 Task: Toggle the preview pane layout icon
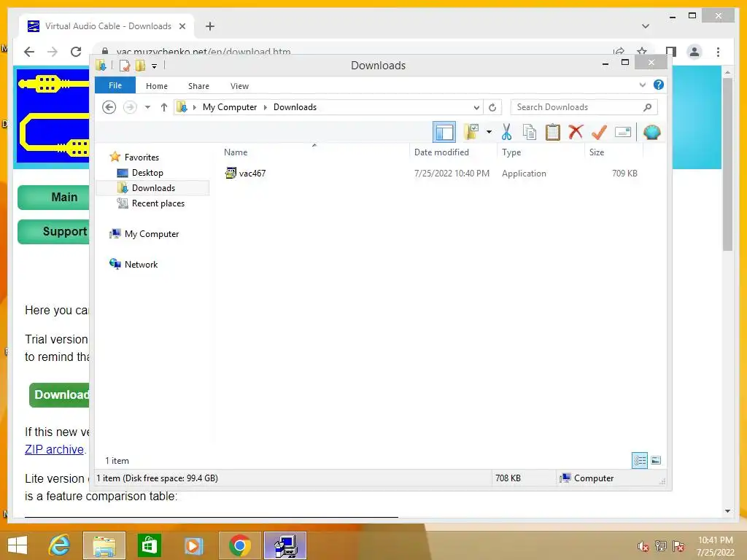point(444,132)
